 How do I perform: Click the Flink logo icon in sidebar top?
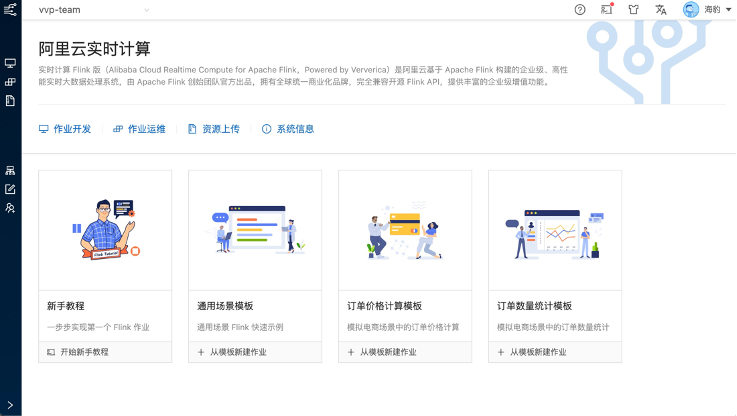[10, 9]
